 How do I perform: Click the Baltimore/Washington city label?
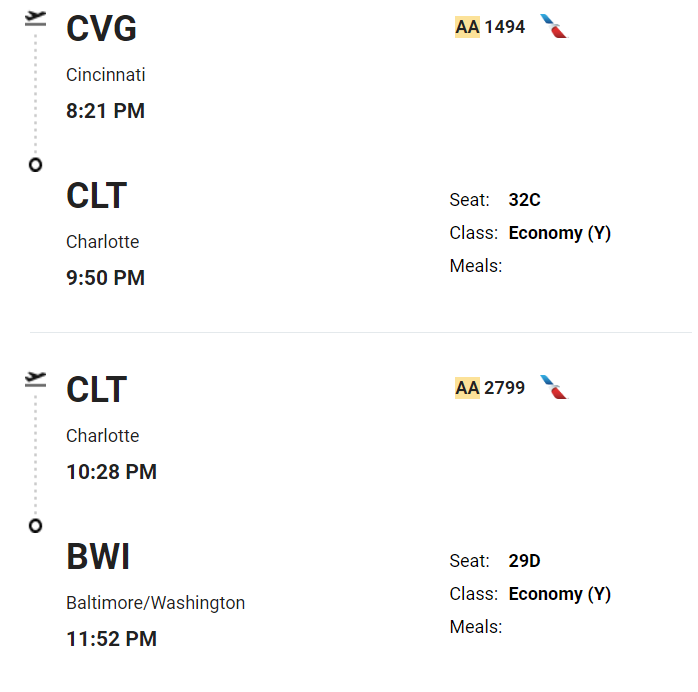tap(155, 603)
